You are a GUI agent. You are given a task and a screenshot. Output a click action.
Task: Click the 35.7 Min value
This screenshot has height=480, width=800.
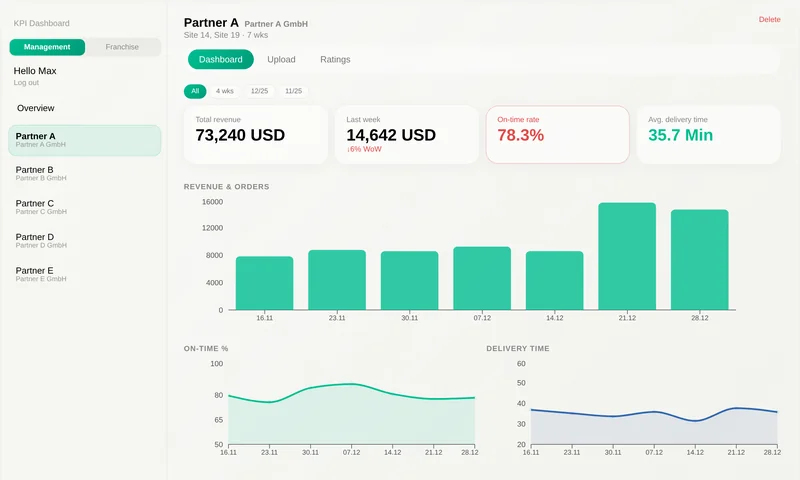(680, 135)
